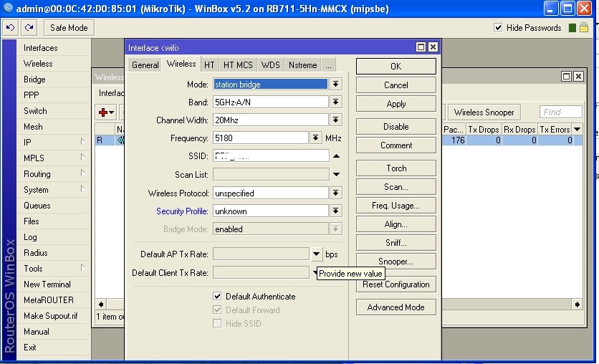599x364 pixels.
Task: Open the Tools submenu in sidebar
Action: [x=54, y=269]
